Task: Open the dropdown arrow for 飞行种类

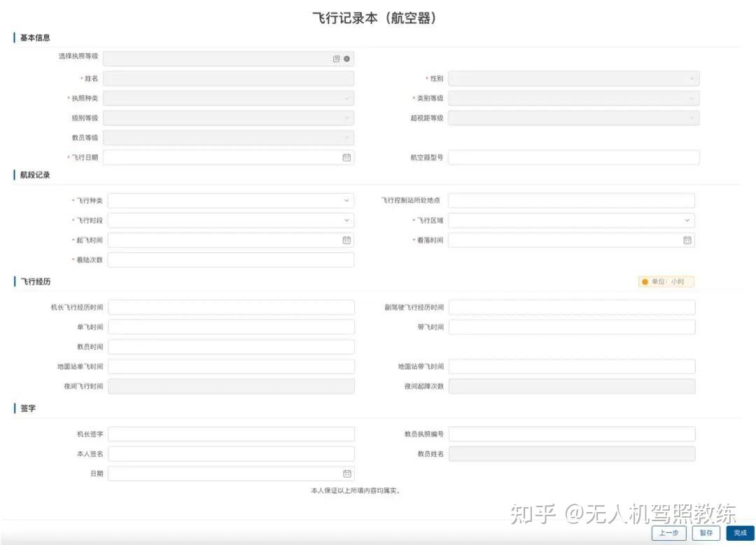Action: point(346,200)
